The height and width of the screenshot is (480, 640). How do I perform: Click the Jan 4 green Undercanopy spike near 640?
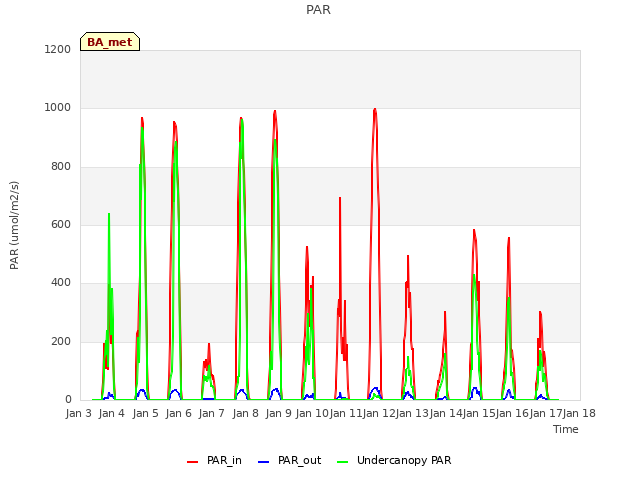[x=109, y=214]
